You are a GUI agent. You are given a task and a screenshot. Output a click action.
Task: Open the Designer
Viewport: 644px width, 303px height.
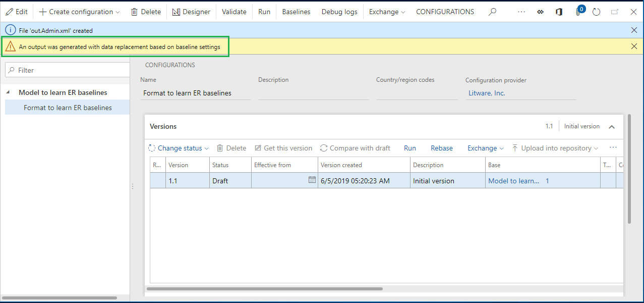191,12
